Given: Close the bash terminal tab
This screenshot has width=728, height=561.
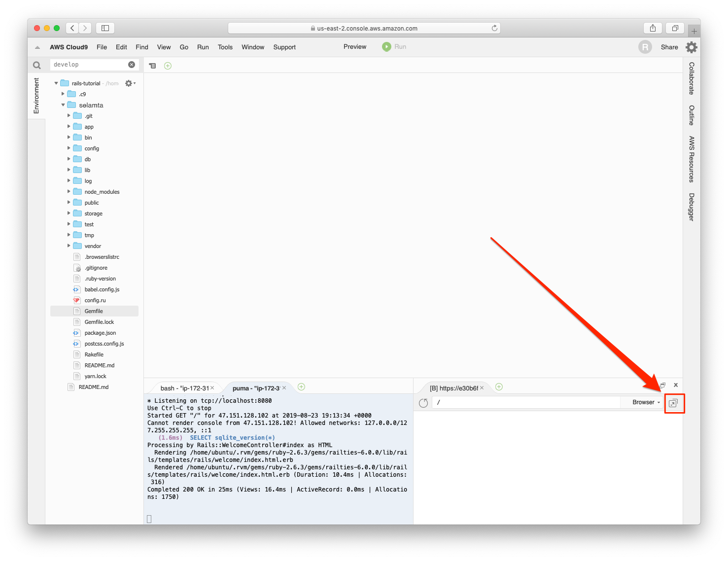Looking at the screenshot, I should (x=212, y=388).
